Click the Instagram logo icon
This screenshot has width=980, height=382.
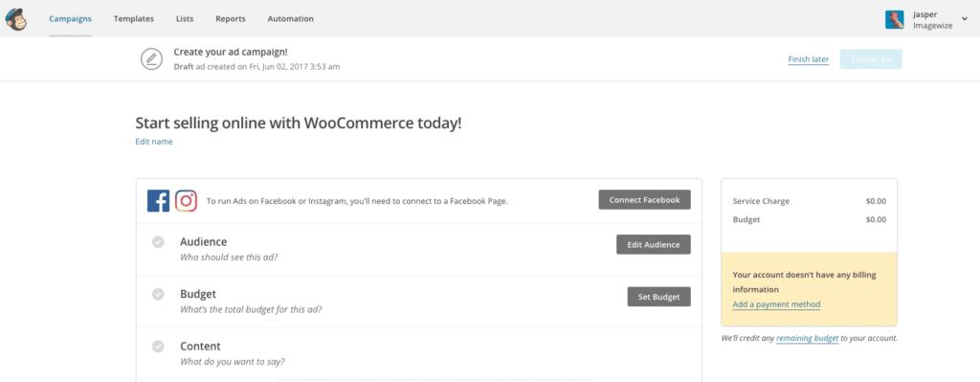pos(187,201)
